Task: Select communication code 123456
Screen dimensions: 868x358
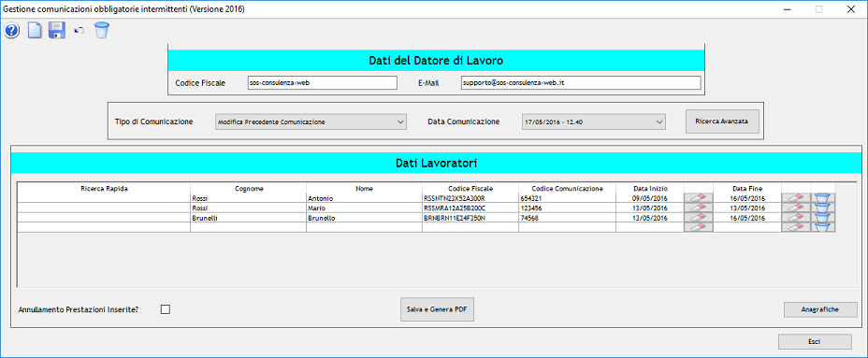Action: tap(568, 208)
